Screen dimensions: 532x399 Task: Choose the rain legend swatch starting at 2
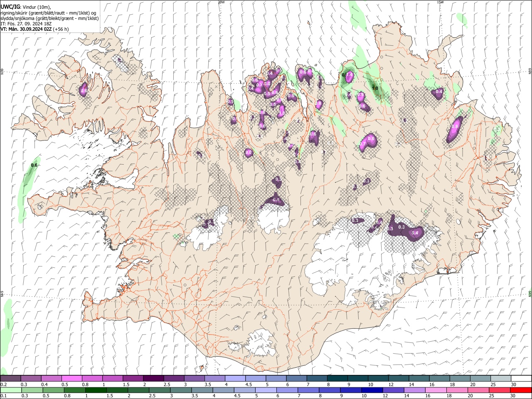point(139,390)
